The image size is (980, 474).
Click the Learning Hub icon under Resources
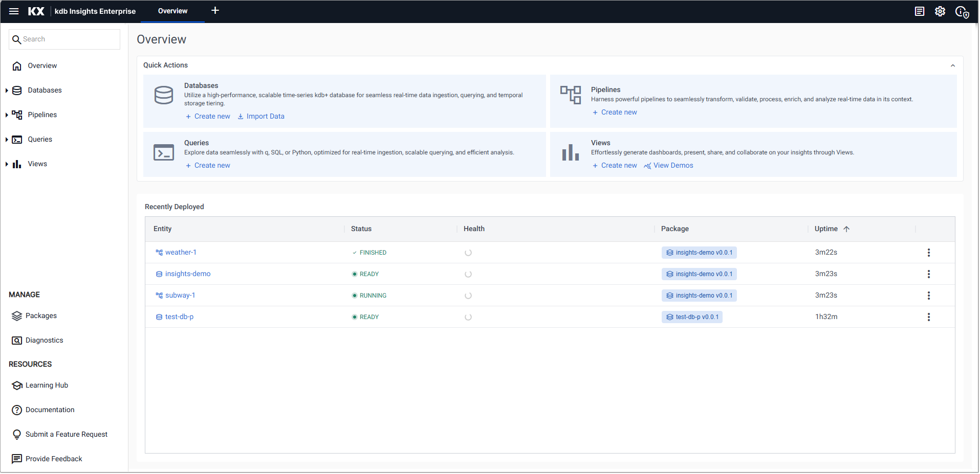point(17,385)
